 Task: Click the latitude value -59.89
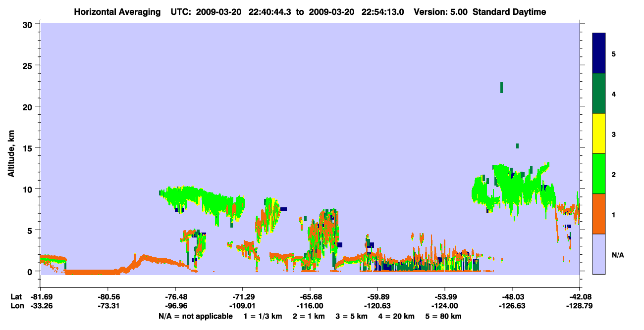[377, 297]
